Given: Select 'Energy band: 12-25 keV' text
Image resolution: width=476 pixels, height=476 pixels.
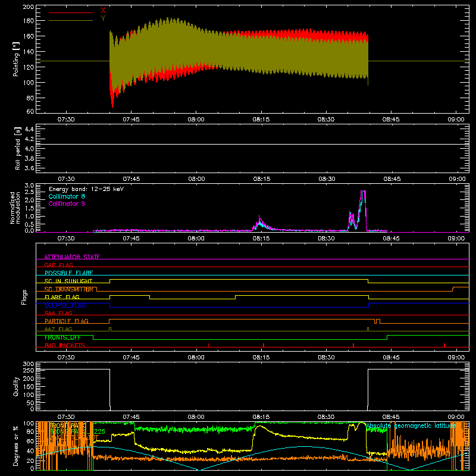Looking at the screenshot, I should pos(86,189).
